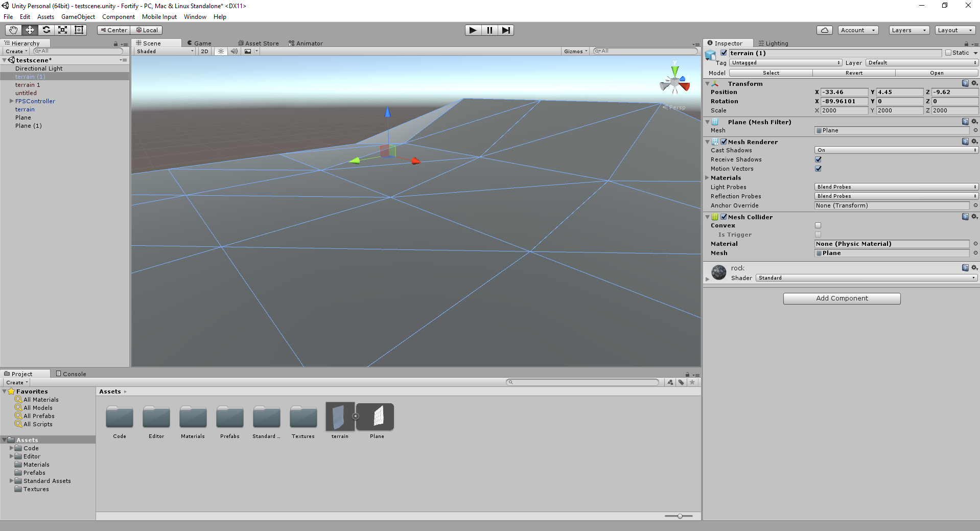Image resolution: width=980 pixels, height=531 pixels.
Task: Click rock material preview sphere
Action: point(719,272)
